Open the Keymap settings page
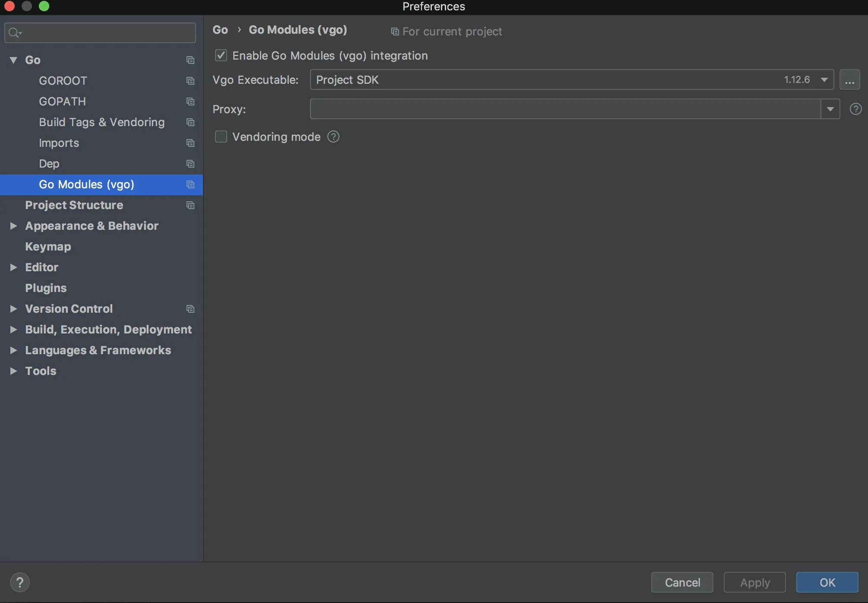The width and height of the screenshot is (868, 603). (48, 247)
